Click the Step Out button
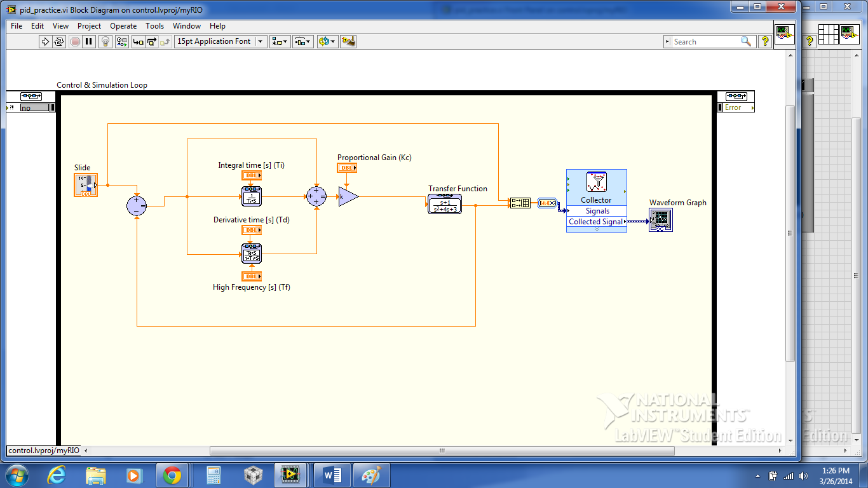868x488 pixels. tap(165, 41)
